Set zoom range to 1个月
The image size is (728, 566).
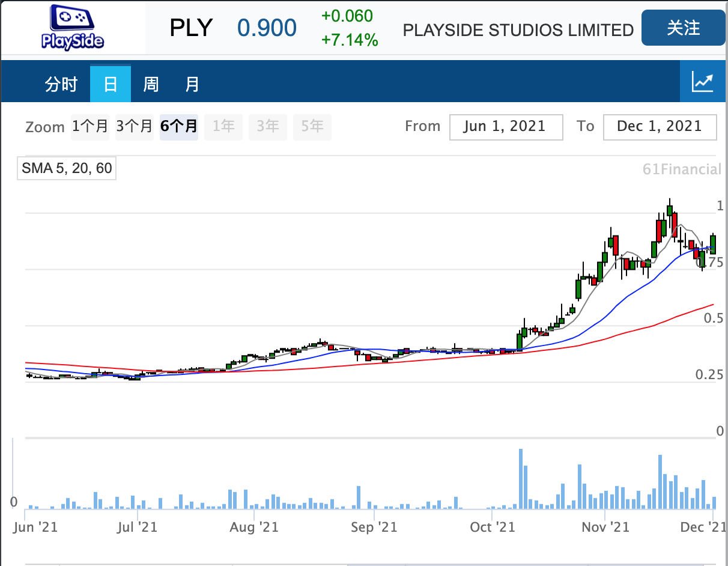90,127
